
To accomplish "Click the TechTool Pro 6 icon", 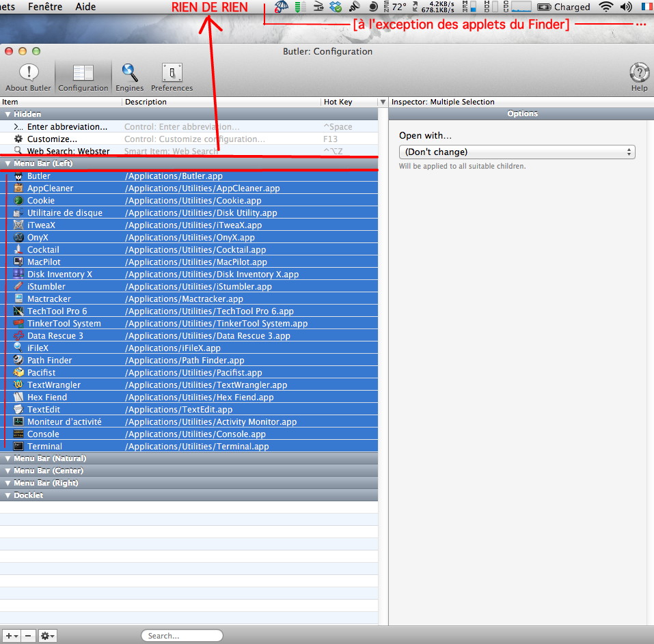I will [19, 311].
